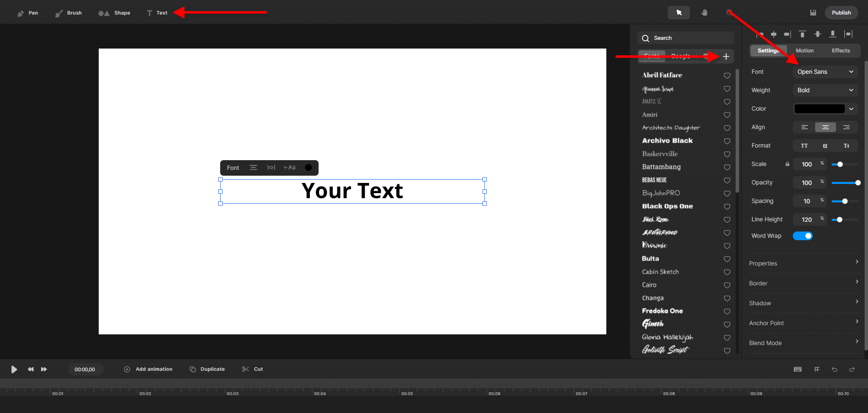This screenshot has width=868, height=413.
Task: Click the black Color swatch
Action: (x=820, y=109)
